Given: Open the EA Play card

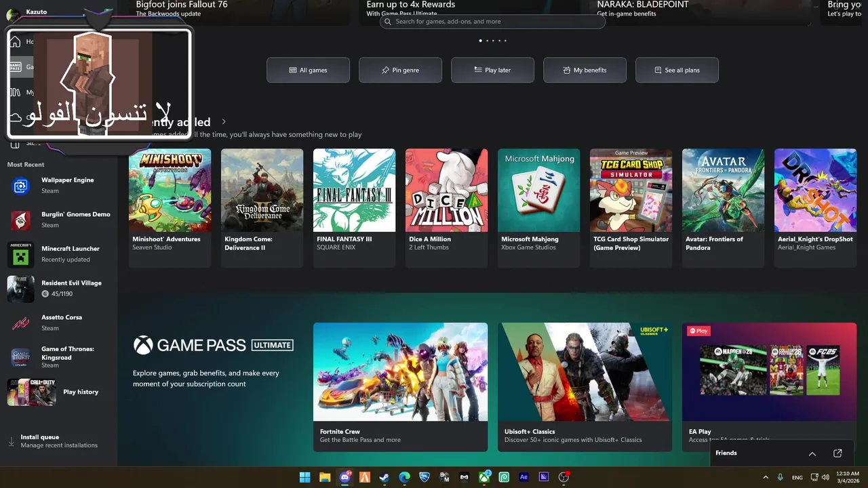Looking at the screenshot, I should click(x=769, y=387).
